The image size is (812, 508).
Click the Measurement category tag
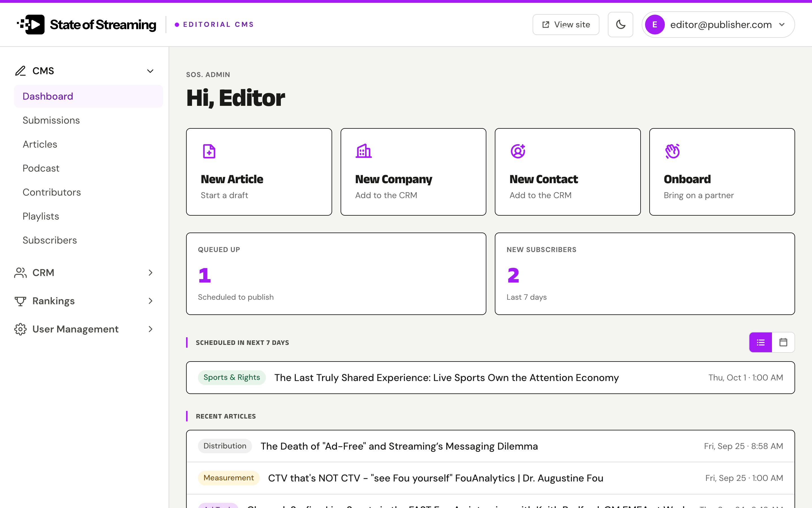228,478
